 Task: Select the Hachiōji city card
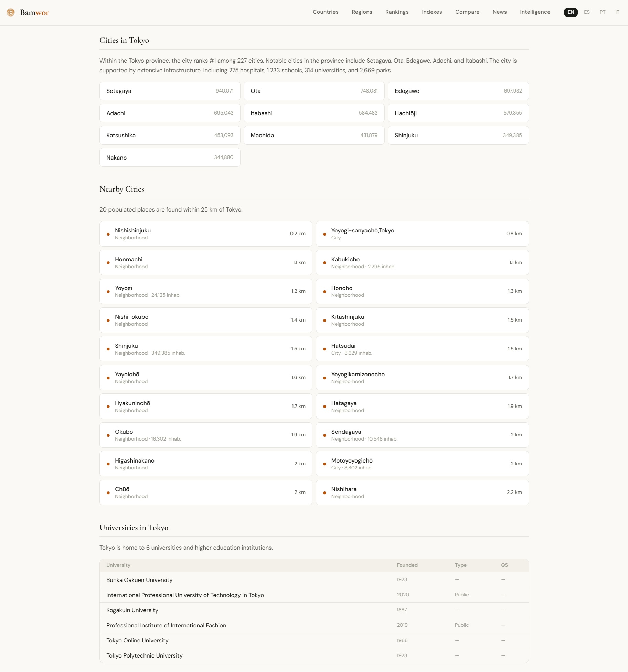coord(458,113)
